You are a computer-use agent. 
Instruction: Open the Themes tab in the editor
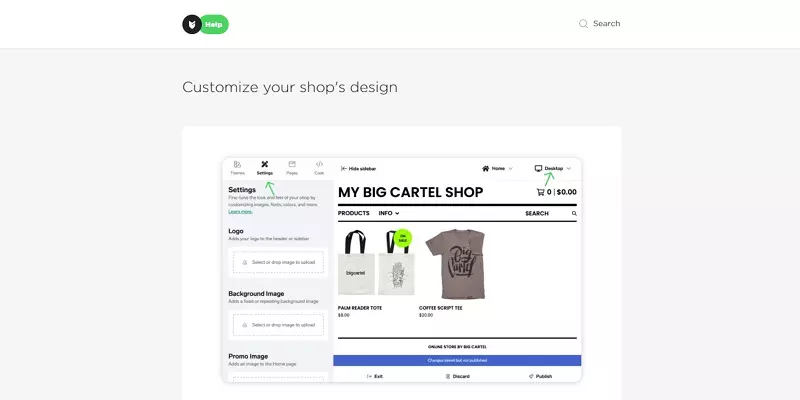click(237, 168)
